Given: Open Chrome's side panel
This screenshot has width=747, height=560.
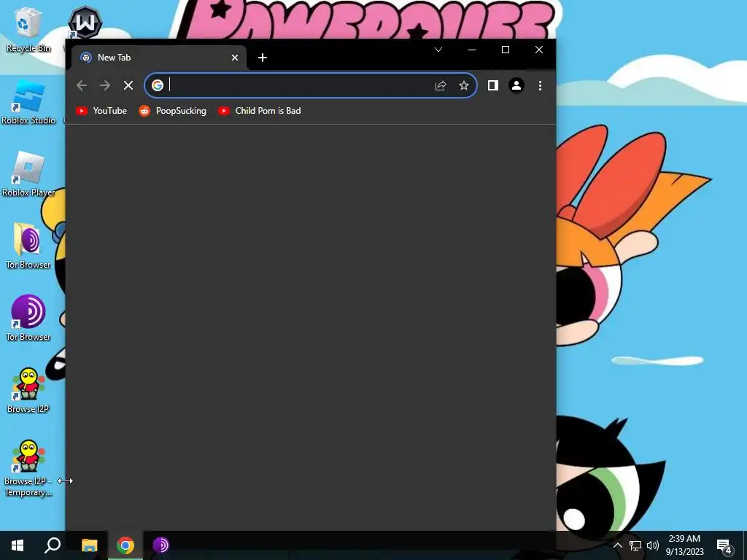Looking at the screenshot, I should coord(493,85).
